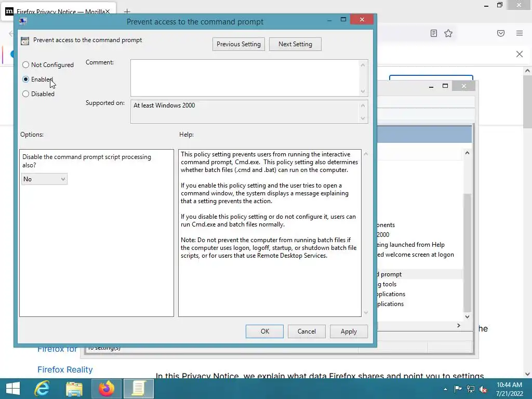Image resolution: width=532 pixels, height=399 pixels.
Task: Select the Enabled radio button
Action: pyautogui.click(x=26, y=79)
